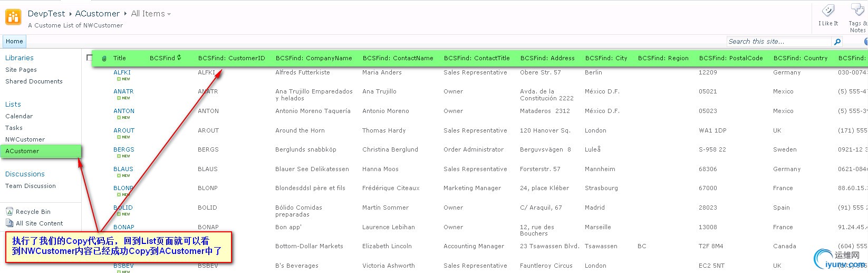Open the NWCustomer list link
Image resolution: width=868 pixels, height=273 pixels.
[x=25, y=139]
